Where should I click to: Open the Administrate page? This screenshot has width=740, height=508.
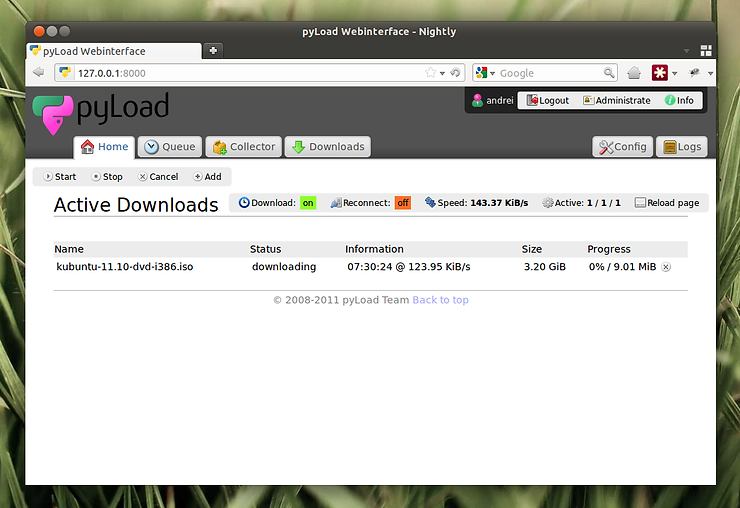(617, 101)
